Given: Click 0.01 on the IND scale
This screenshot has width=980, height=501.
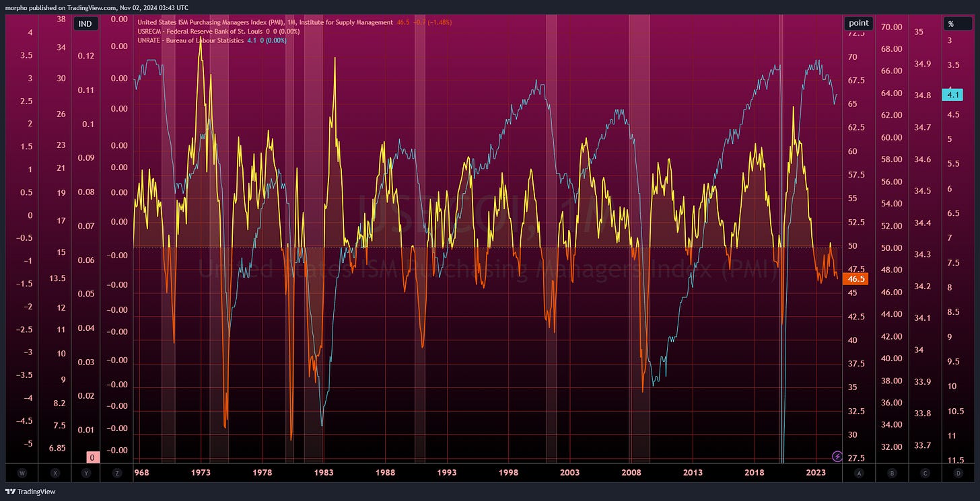Looking at the screenshot, I should pyautogui.click(x=86, y=430).
